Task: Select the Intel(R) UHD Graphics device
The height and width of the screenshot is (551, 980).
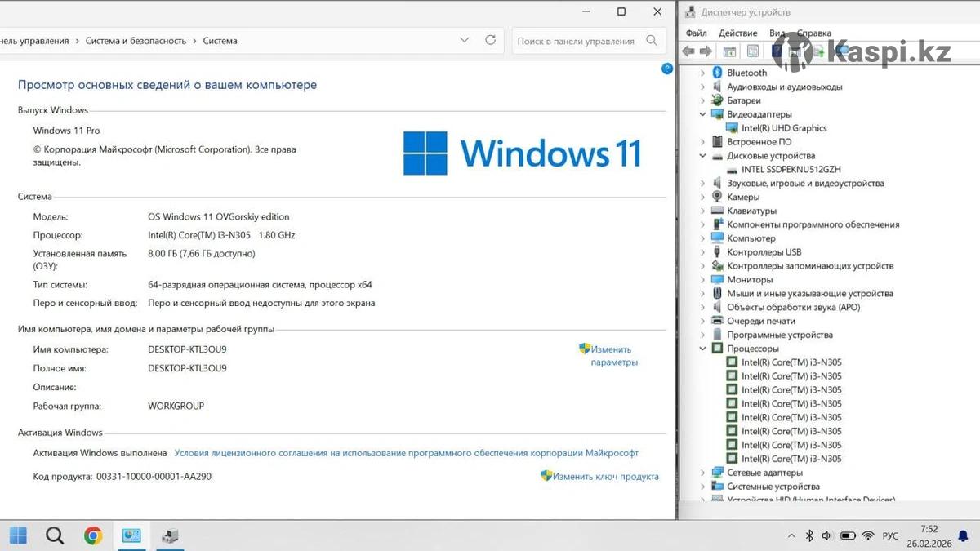Action: pyautogui.click(x=783, y=128)
